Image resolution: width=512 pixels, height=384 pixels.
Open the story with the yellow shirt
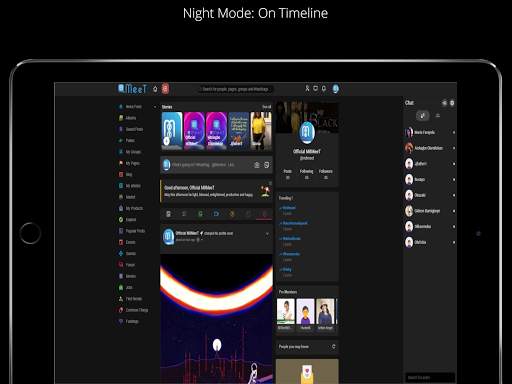pos(261,131)
